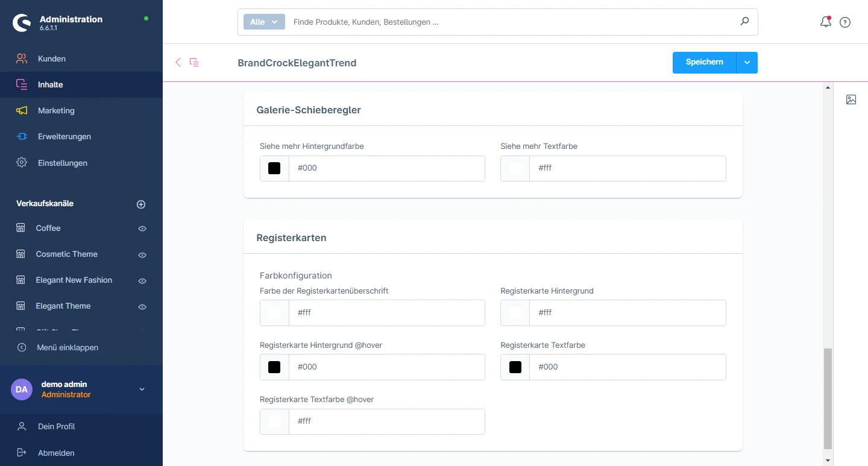The height and width of the screenshot is (466, 868).
Task: Toggle the eye icon for Elegant New Fashion
Action: pyautogui.click(x=142, y=280)
